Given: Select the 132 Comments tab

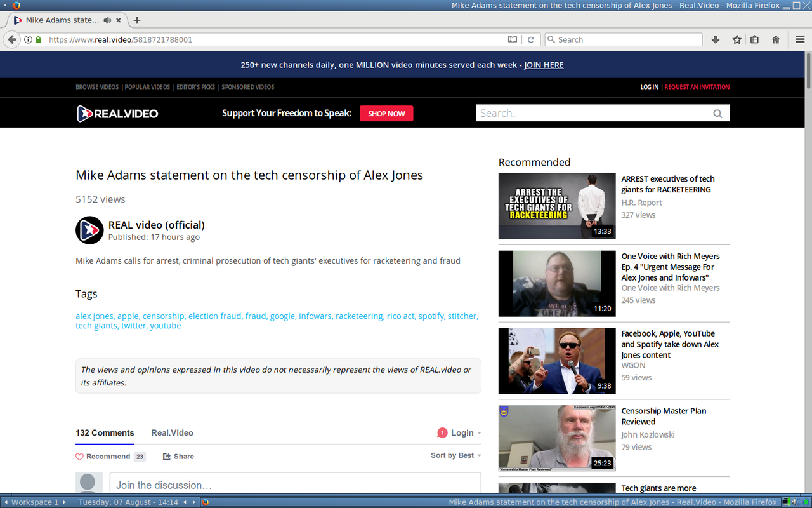Looking at the screenshot, I should coord(105,433).
